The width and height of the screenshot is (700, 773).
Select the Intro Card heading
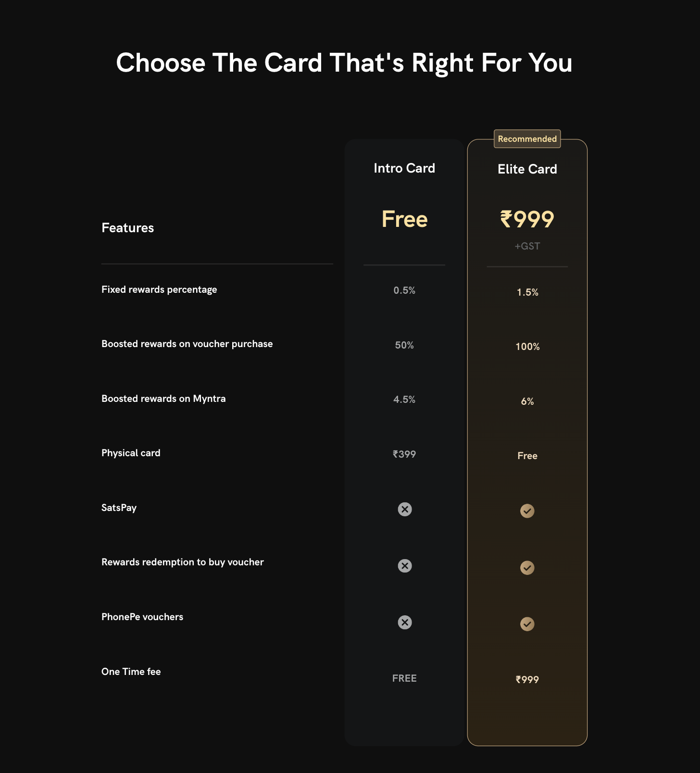coord(404,168)
